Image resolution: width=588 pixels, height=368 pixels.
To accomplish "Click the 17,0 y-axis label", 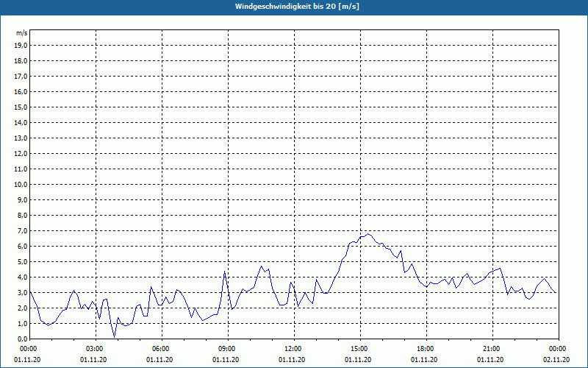I will click(x=21, y=77).
